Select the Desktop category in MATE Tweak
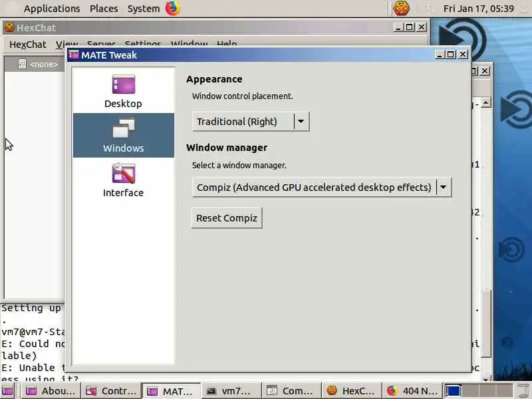This screenshot has width=532, height=399. coord(123,91)
